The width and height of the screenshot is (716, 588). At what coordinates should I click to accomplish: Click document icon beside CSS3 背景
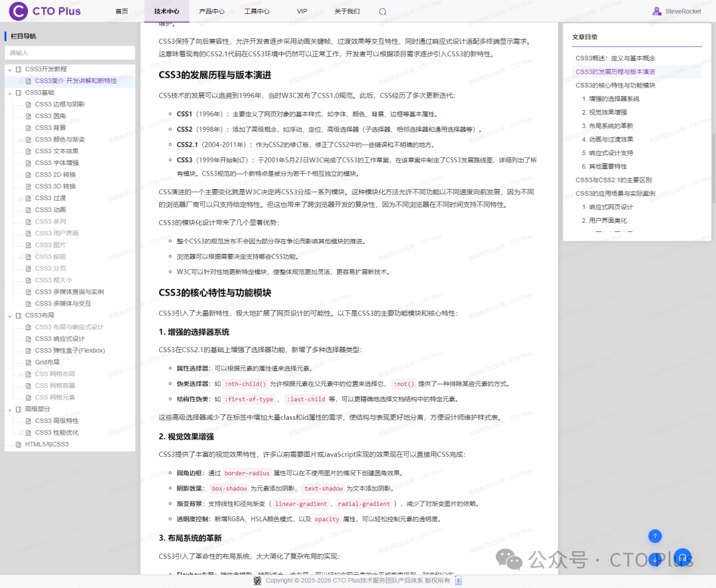(29, 128)
